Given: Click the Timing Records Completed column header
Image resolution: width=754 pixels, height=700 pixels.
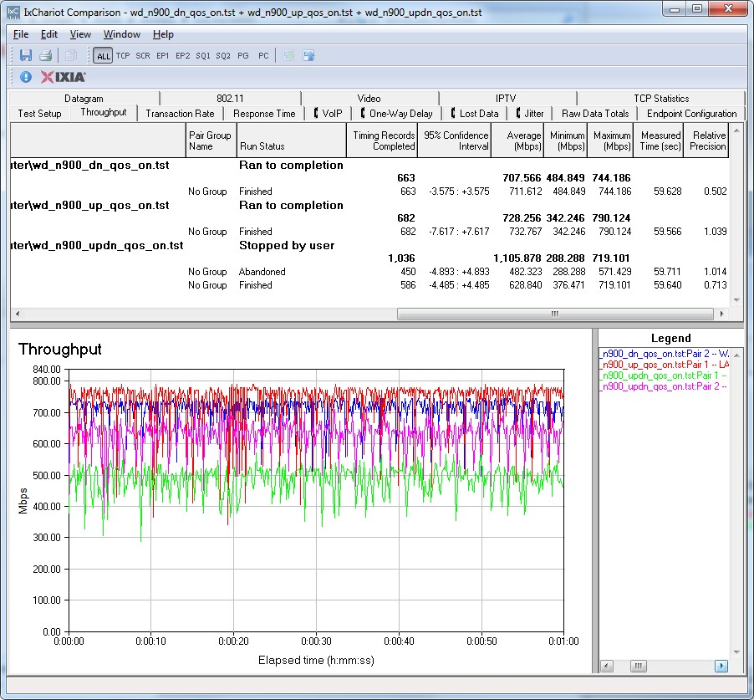Looking at the screenshot, I should [x=382, y=141].
